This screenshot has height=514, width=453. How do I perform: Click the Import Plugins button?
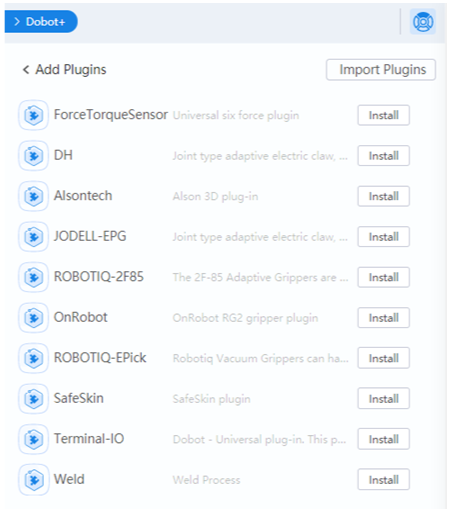point(381,70)
